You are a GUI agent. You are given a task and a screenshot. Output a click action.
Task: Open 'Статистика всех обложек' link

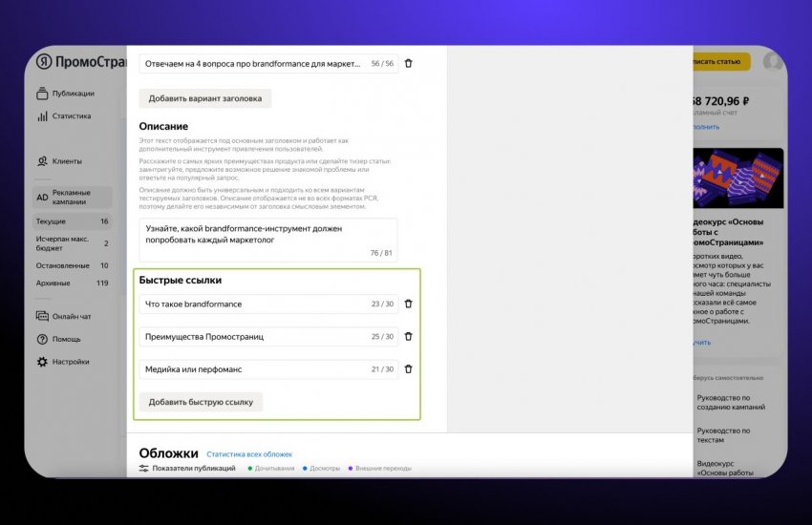tap(249, 454)
